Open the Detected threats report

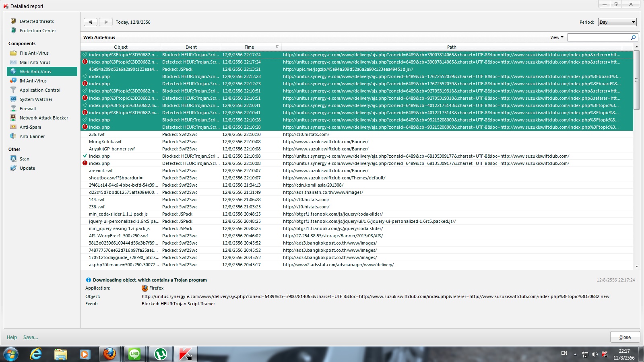tap(37, 21)
